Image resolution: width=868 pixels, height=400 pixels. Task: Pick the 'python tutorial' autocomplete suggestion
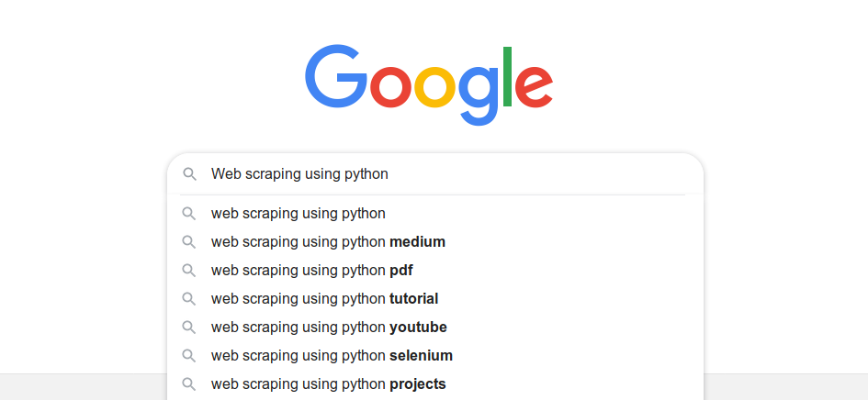[x=435, y=299]
